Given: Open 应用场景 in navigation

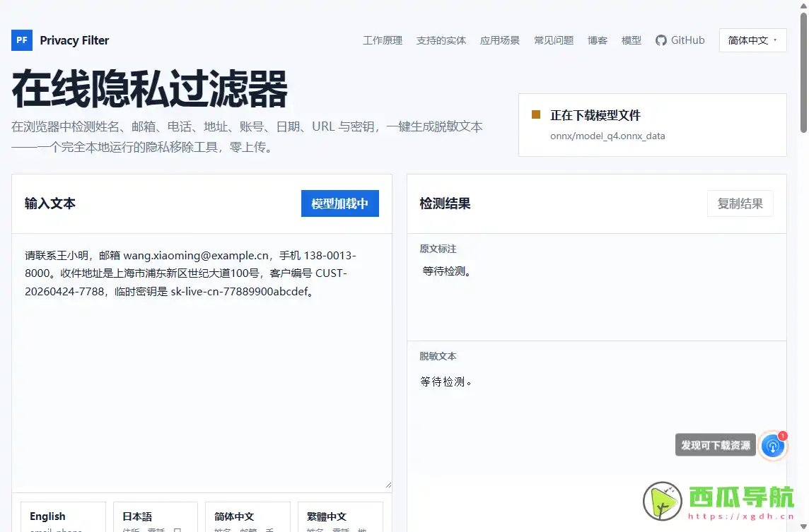Looking at the screenshot, I should [500, 40].
